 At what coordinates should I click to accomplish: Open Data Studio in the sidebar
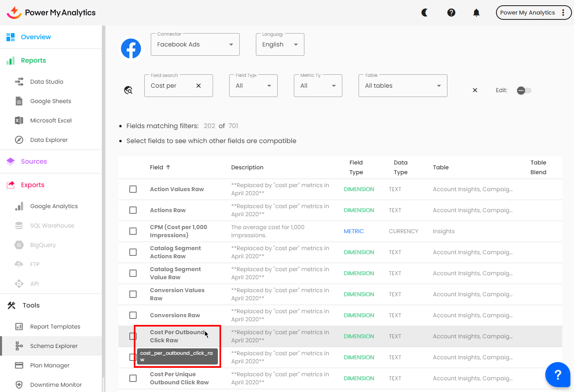pyautogui.click(x=47, y=82)
